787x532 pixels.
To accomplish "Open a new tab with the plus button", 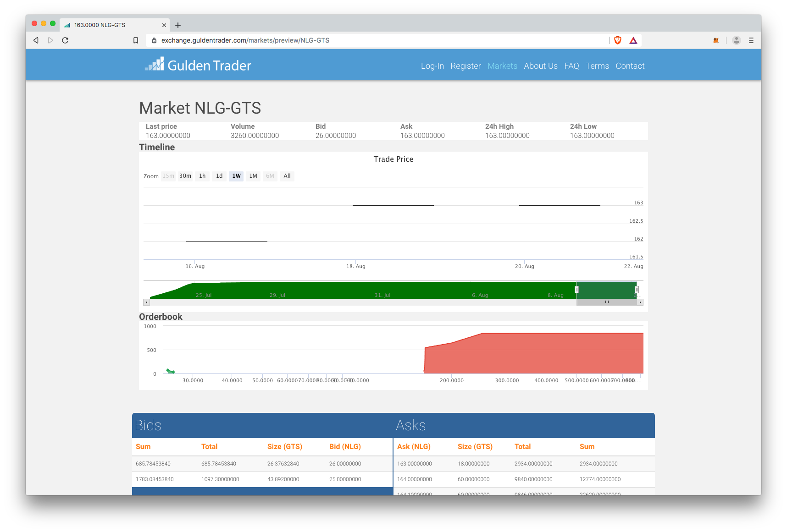I will tap(178, 25).
